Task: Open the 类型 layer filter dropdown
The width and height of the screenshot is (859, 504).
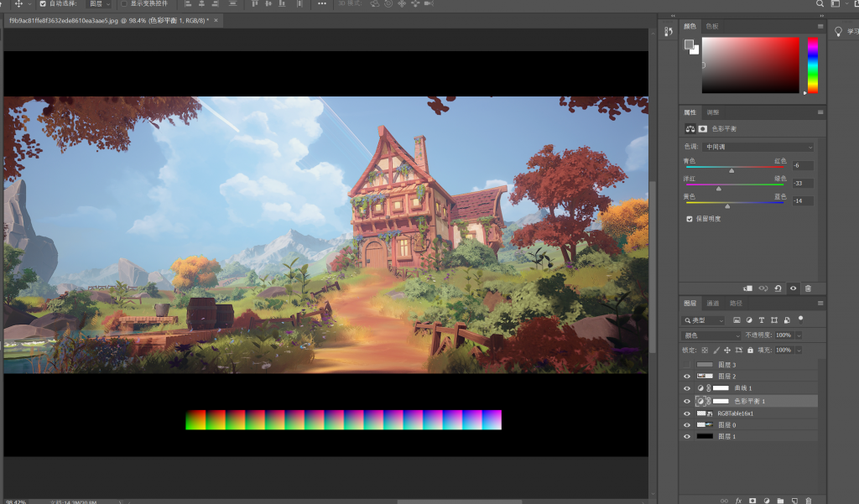Action: click(704, 320)
